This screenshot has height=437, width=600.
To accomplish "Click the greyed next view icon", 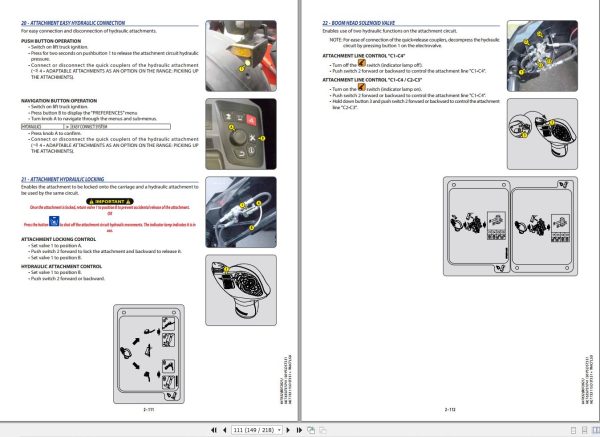I will click(x=323, y=430).
